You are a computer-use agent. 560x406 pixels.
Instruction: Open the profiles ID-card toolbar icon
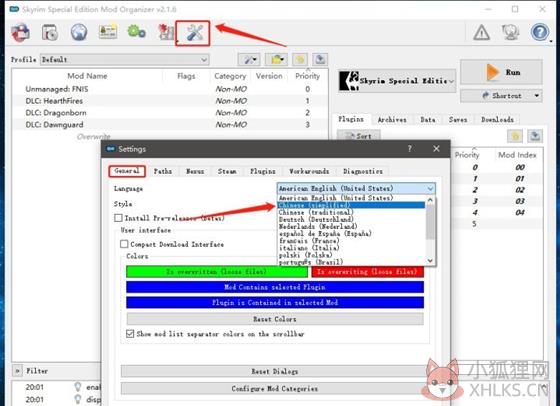pos(108,31)
